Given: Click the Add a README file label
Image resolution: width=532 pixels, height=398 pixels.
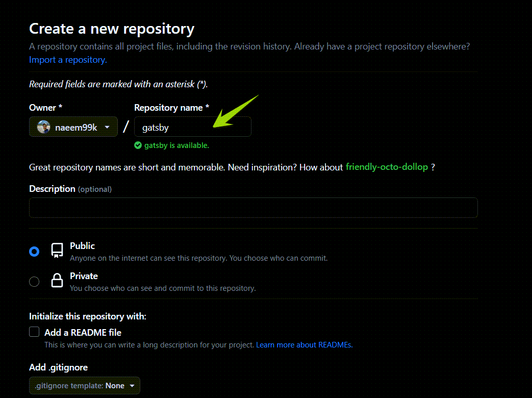Looking at the screenshot, I should (83, 333).
